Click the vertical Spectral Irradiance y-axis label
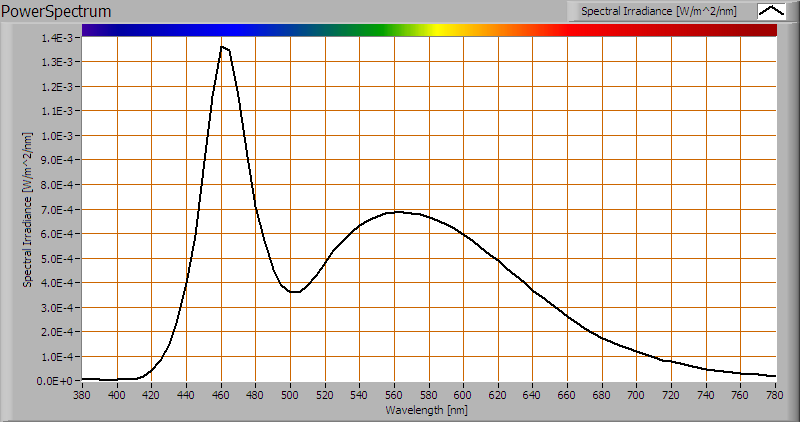 [29, 208]
